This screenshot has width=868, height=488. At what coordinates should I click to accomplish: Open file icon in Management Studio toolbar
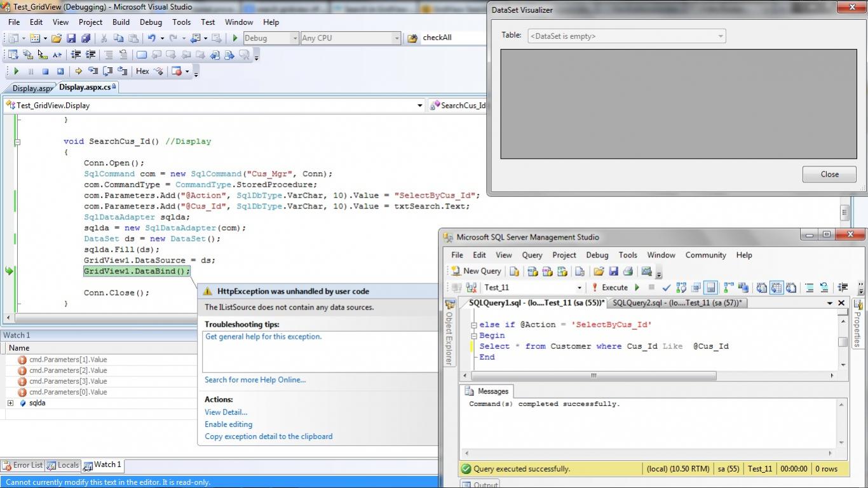click(x=599, y=271)
